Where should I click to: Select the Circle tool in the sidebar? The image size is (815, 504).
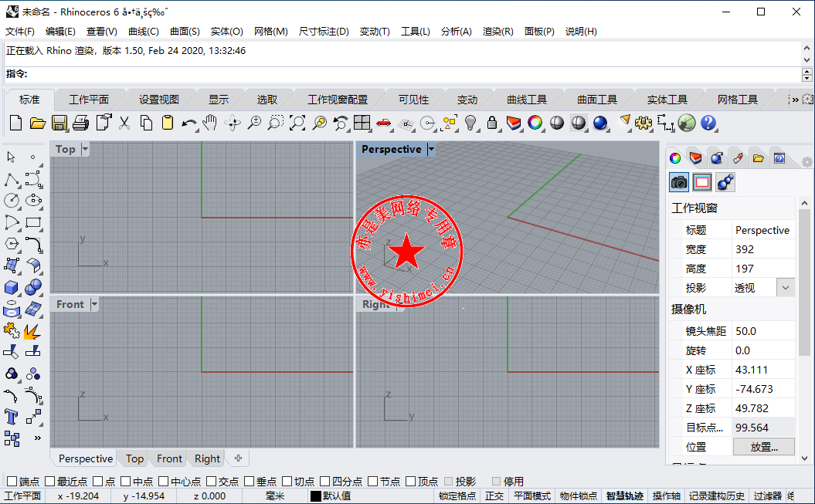pos(12,201)
